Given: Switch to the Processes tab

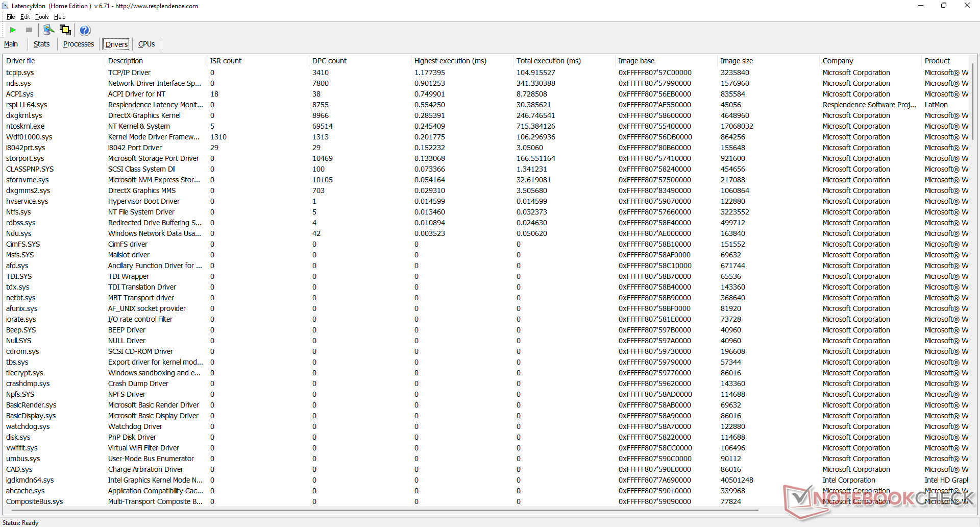Looking at the screenshot, I should [x=78, y=44].
